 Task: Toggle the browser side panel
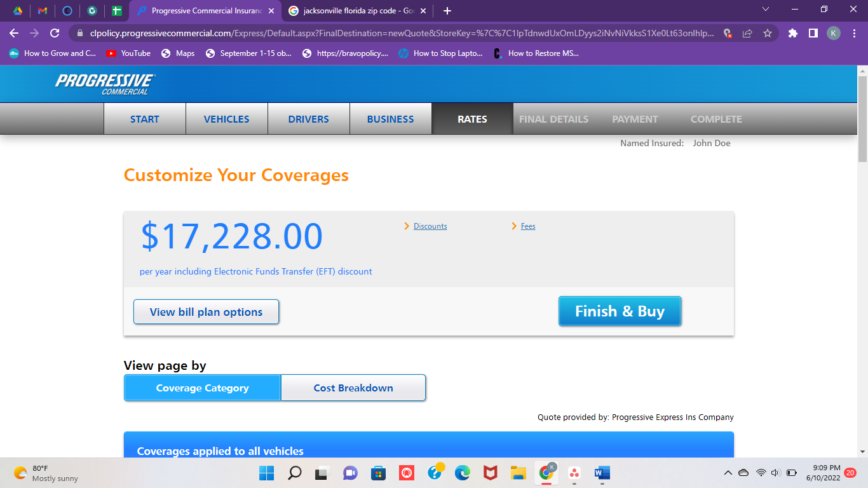[x=813, y=33]
